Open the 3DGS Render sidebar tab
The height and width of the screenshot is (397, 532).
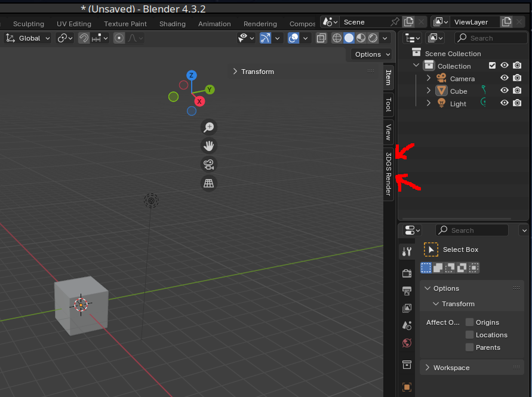388,174
